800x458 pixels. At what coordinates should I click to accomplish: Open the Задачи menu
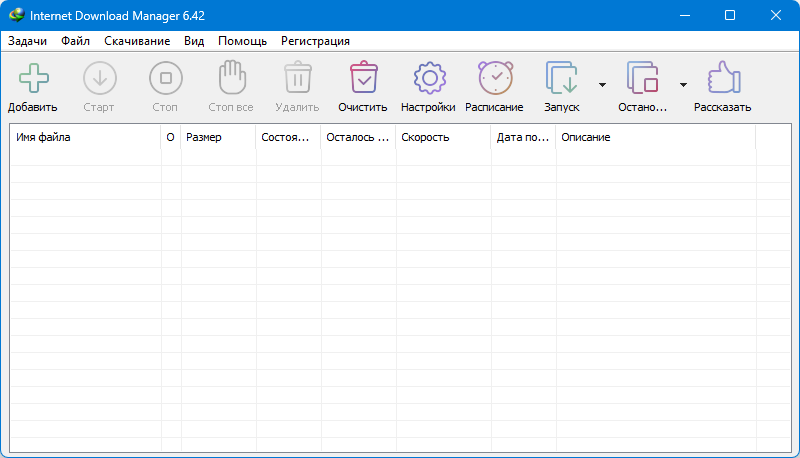click(x=28, y=41)
